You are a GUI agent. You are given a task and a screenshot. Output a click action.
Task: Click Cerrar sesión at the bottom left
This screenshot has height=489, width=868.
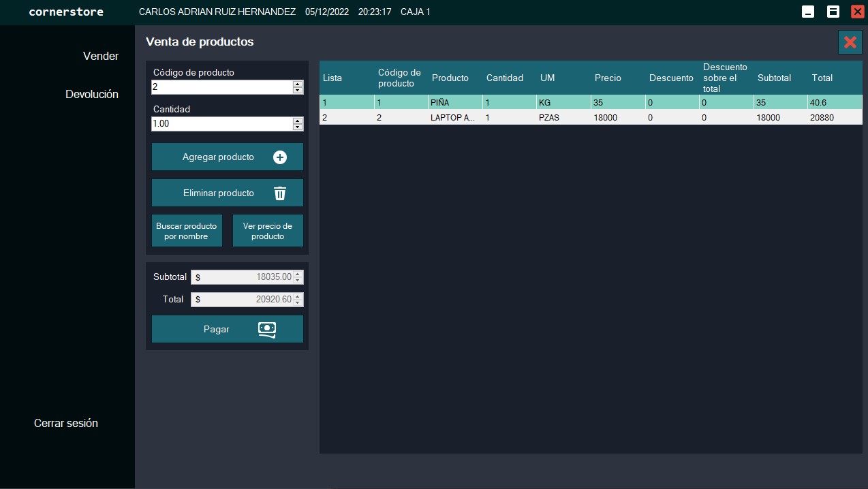tap(66, 423)
